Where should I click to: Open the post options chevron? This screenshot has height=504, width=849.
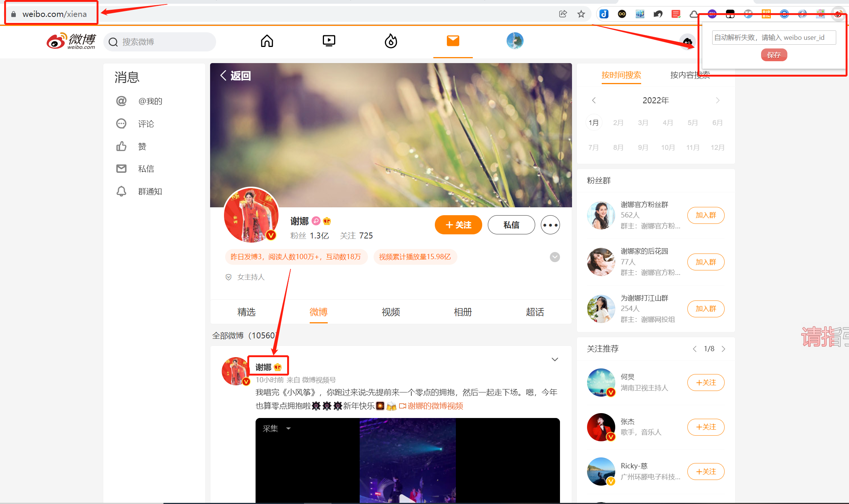(555, 359)
